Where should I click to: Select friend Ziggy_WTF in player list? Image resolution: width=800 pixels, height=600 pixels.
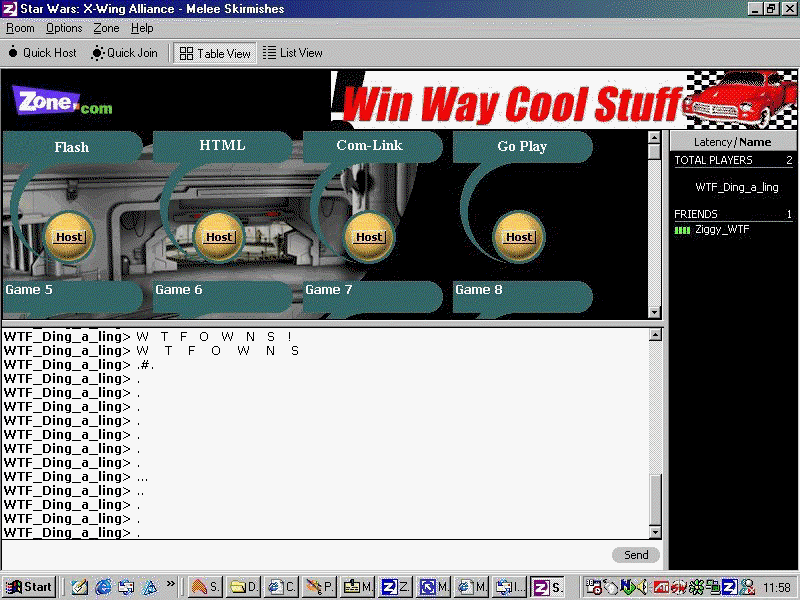click(722, 230)
